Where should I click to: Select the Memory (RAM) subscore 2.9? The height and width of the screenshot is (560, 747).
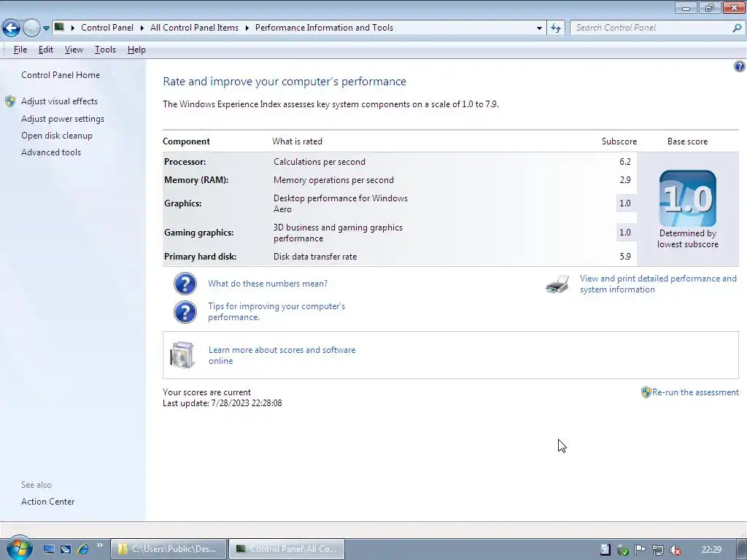[625, 179]
